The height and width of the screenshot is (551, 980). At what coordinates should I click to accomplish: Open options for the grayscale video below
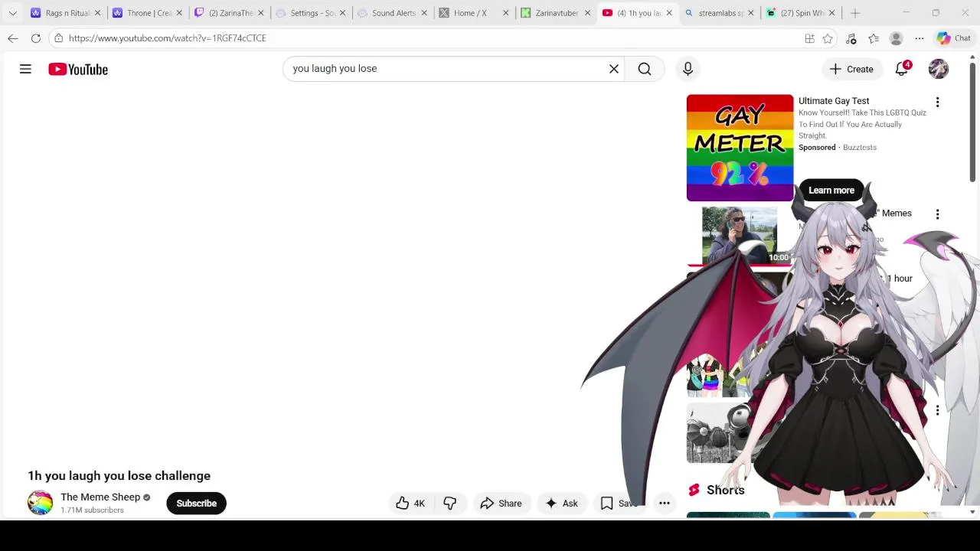coord(937,411)
